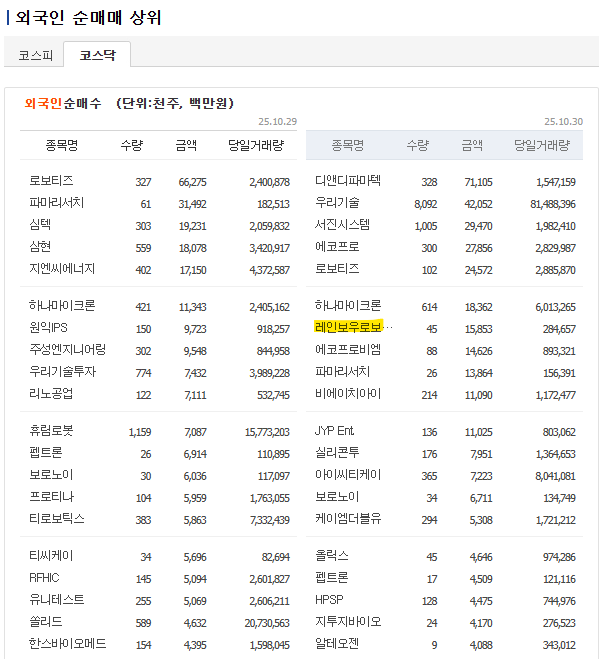Click 15,853 amount for 레인보우로보
Viewport: 600px width, 659px height.
coord(478,329)
